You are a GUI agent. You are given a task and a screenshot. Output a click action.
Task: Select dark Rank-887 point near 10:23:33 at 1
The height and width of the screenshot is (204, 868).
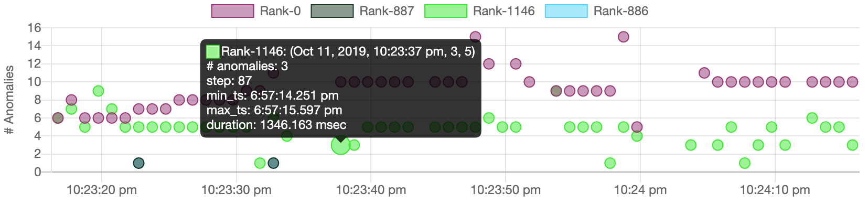pyautogui.click(x=273, y=163)
